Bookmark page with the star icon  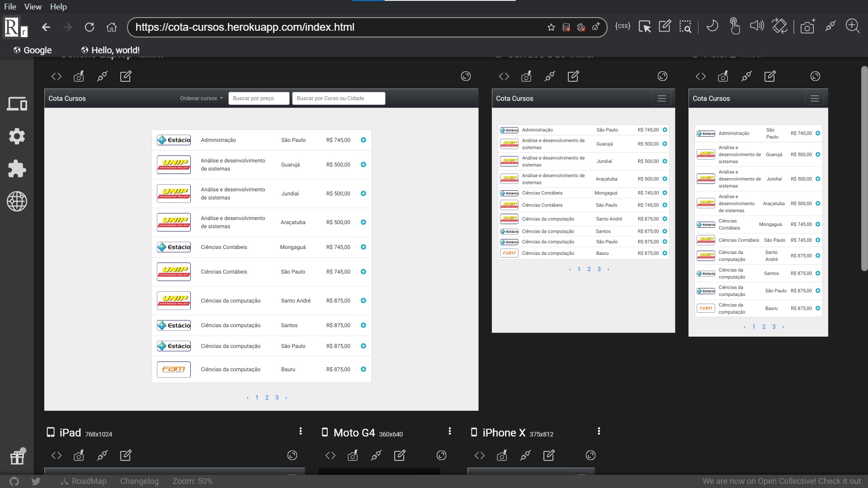pyautogui.click(x=551, y=27)
